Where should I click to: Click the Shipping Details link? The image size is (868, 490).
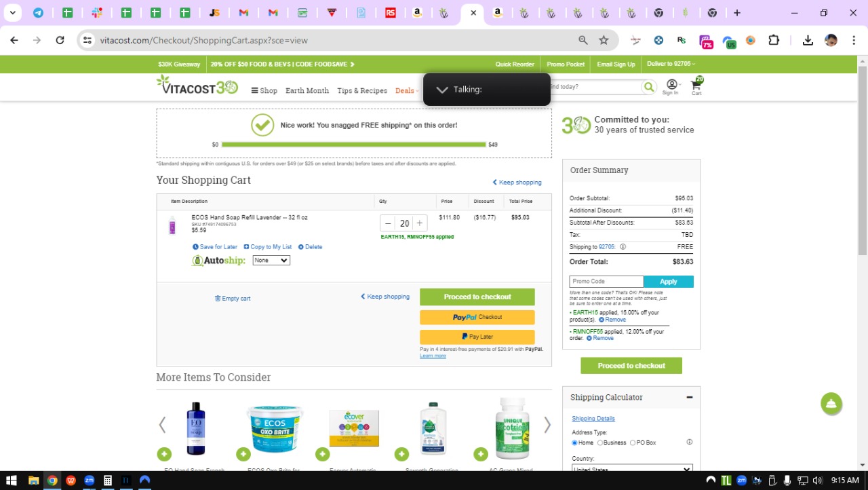[x=593, y=419]
